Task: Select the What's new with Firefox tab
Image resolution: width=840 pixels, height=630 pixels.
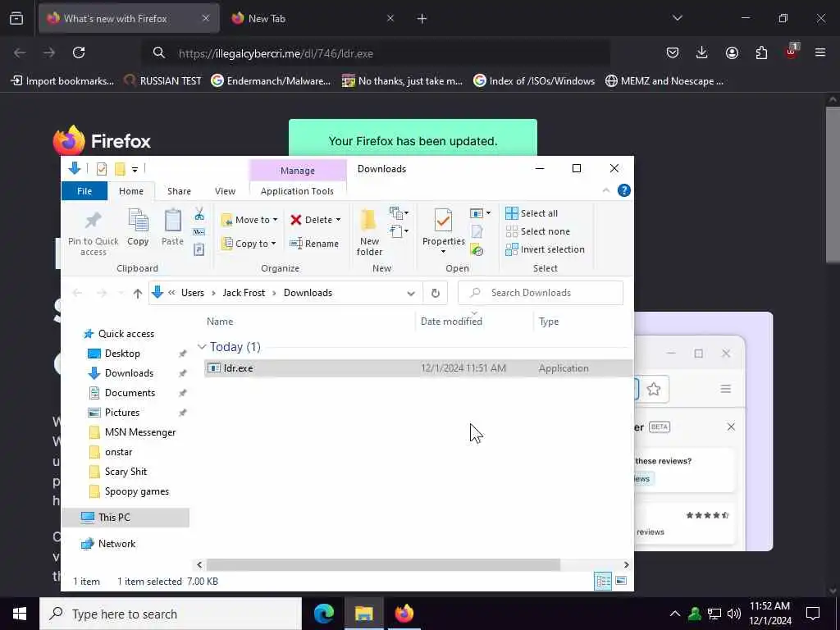Action: tap(129, 19)
